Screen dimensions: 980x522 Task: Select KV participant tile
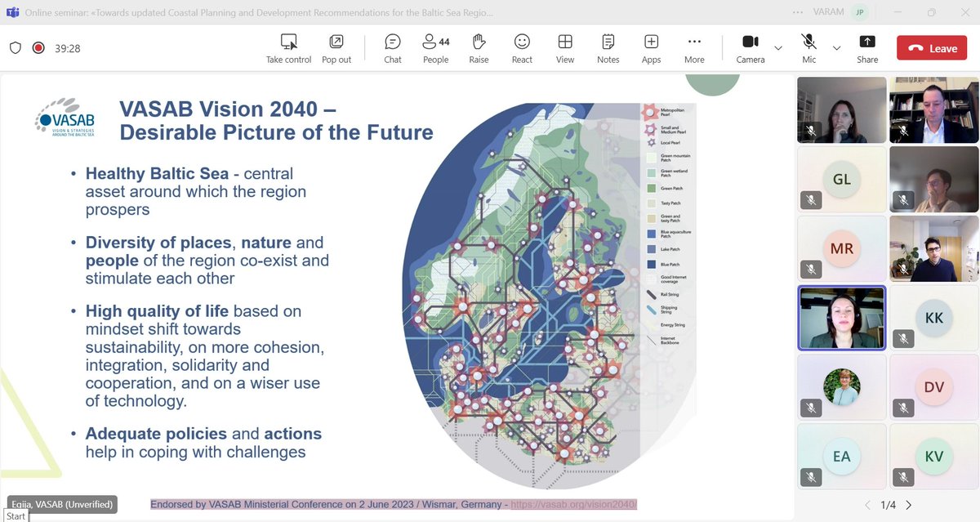click(x=934, y=457)
